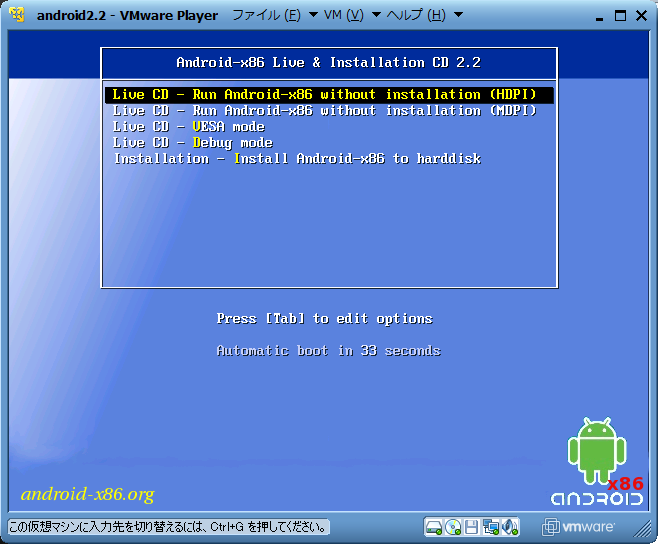This screenshot has height=544, width=658.
Task: Click the floppy drive status icon
Action: click(471, 527)
